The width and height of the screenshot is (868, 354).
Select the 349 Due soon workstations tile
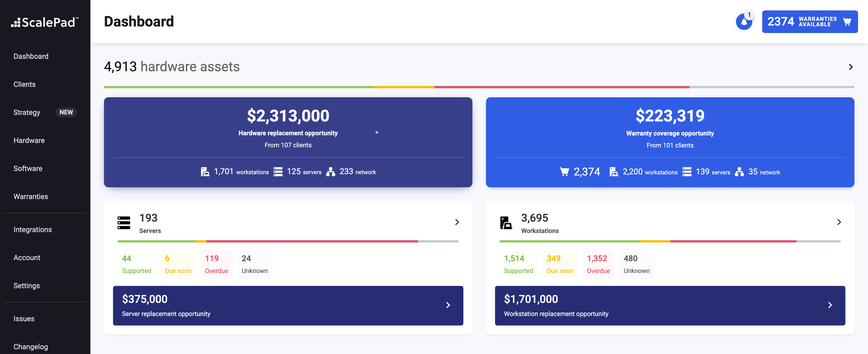(560, 264)
